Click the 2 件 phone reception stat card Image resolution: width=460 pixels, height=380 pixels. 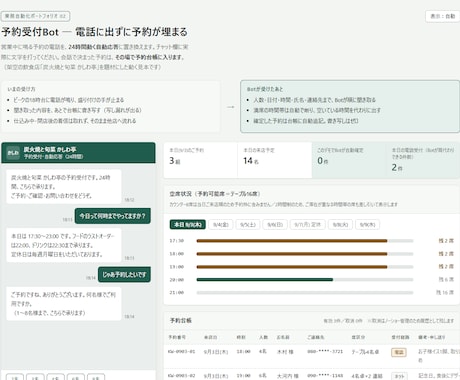click(x=423, y=160)
